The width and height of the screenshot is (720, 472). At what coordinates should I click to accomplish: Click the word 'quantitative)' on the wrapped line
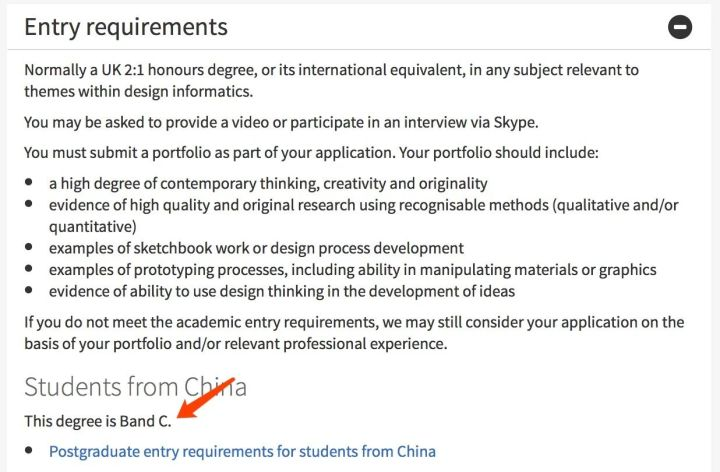tap(93, 227)
